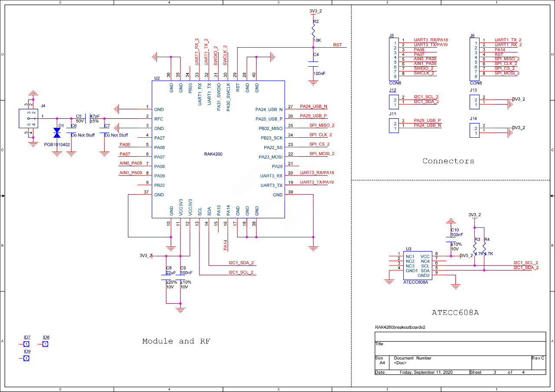Click the C4 100nF capacitor symbol
Viewport: 555px width, 392px height.
314,64
